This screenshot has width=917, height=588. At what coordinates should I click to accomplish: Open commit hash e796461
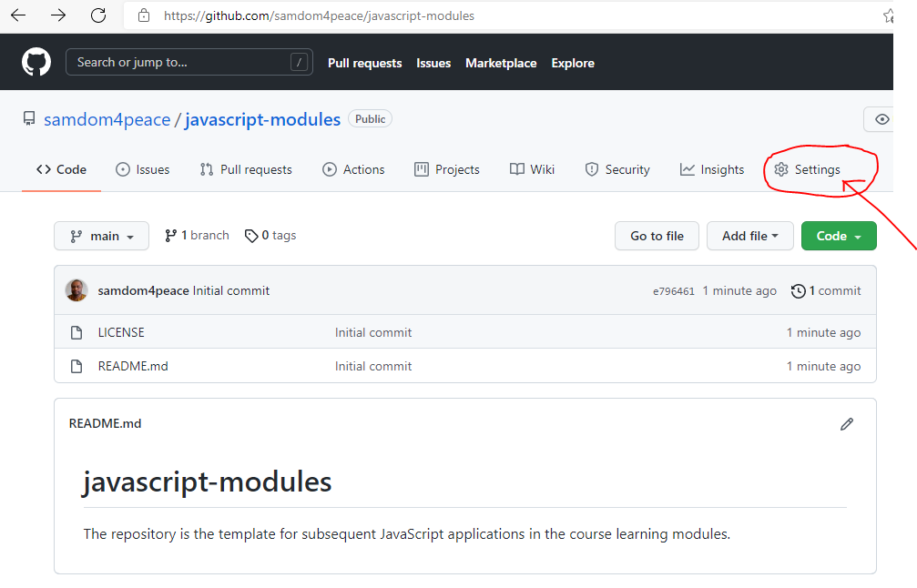[x=674, y=291]
